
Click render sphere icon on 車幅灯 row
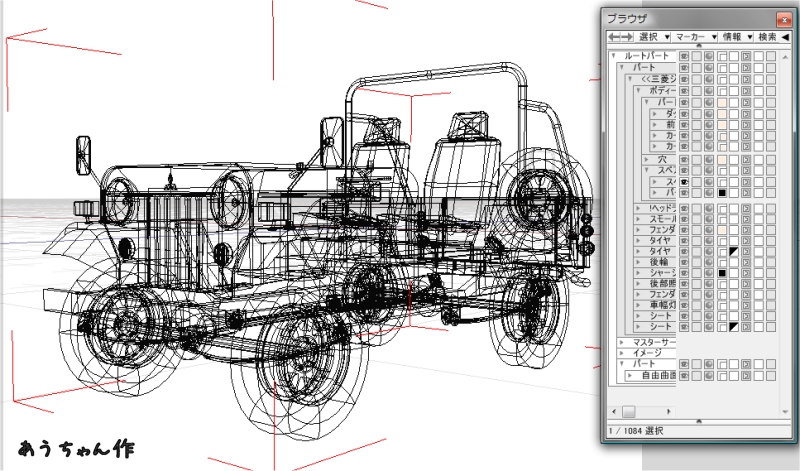(709, 305)
